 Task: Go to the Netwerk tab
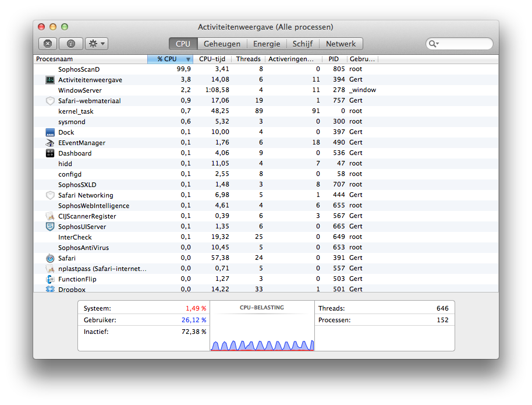[x=341, y=44]
